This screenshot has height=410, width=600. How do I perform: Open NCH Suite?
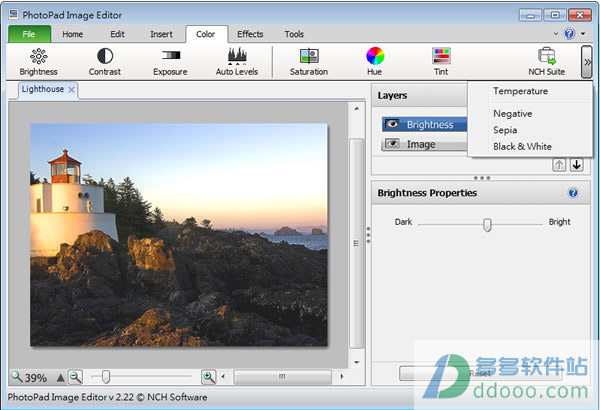click(546, 62)
